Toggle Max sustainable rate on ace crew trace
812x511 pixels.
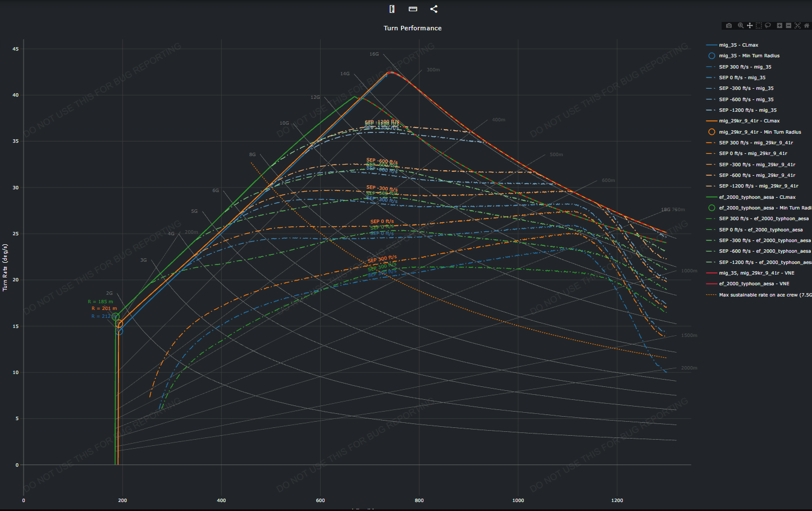click(x=759, y=295)
